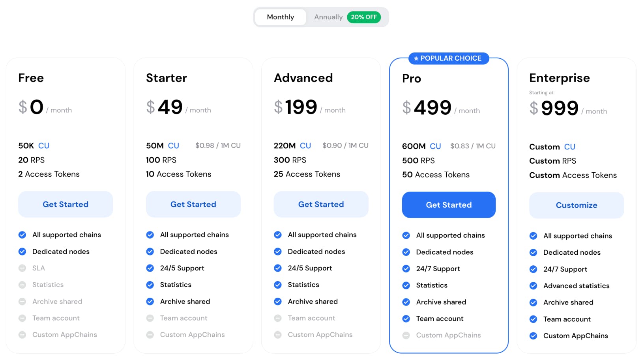Click the Advanced statistics feature in Enterprise
The width and height of the screenshot is (644, 358).
point(576,286)
